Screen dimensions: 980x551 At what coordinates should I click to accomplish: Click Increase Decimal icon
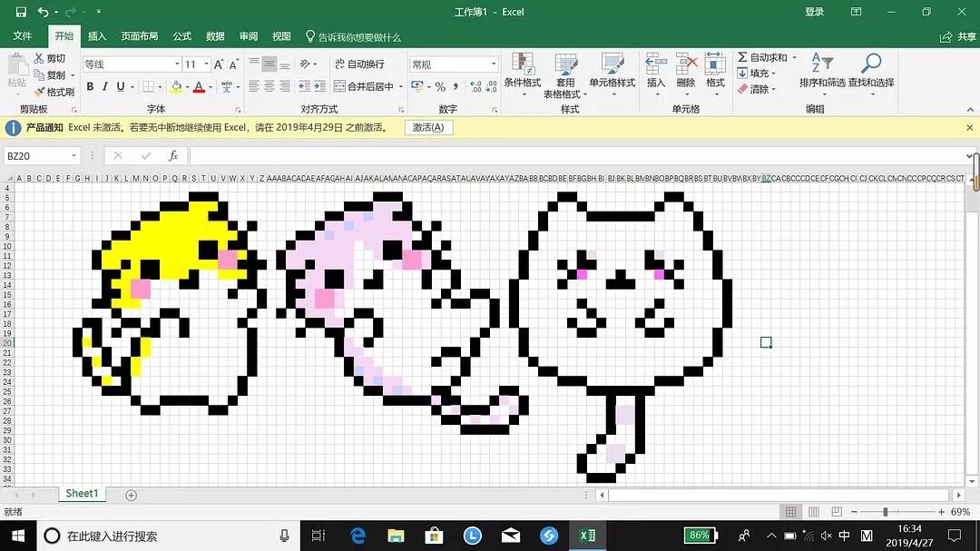pyautogui.click(x=475, y=86)
